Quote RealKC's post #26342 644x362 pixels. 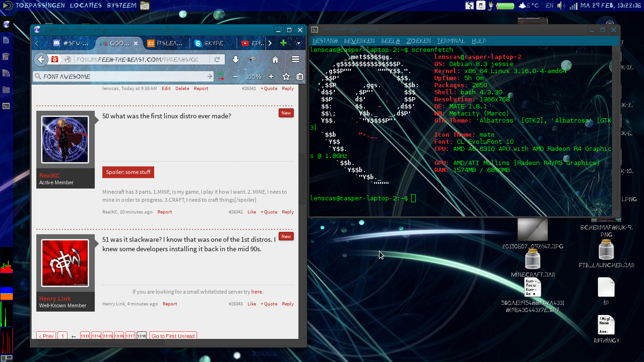(269, 212)
